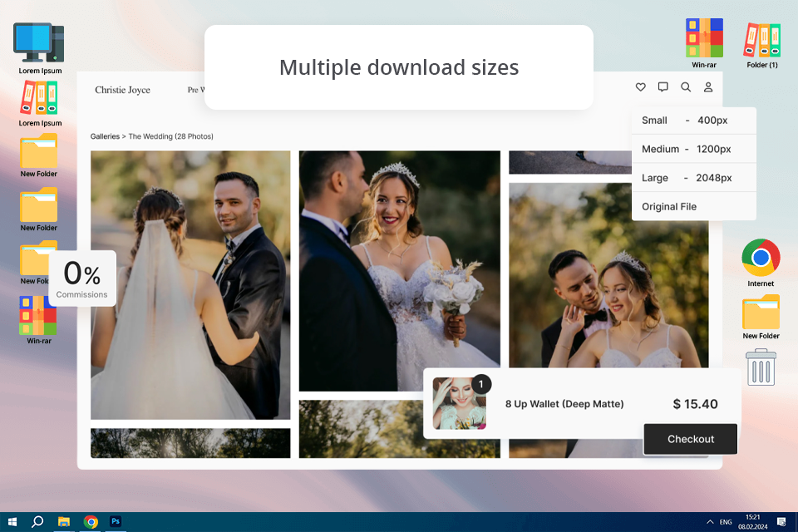Viewport: 798px width, 532px height.
Task: Click the taskbar search magnifier
Action: click(37, 522)
